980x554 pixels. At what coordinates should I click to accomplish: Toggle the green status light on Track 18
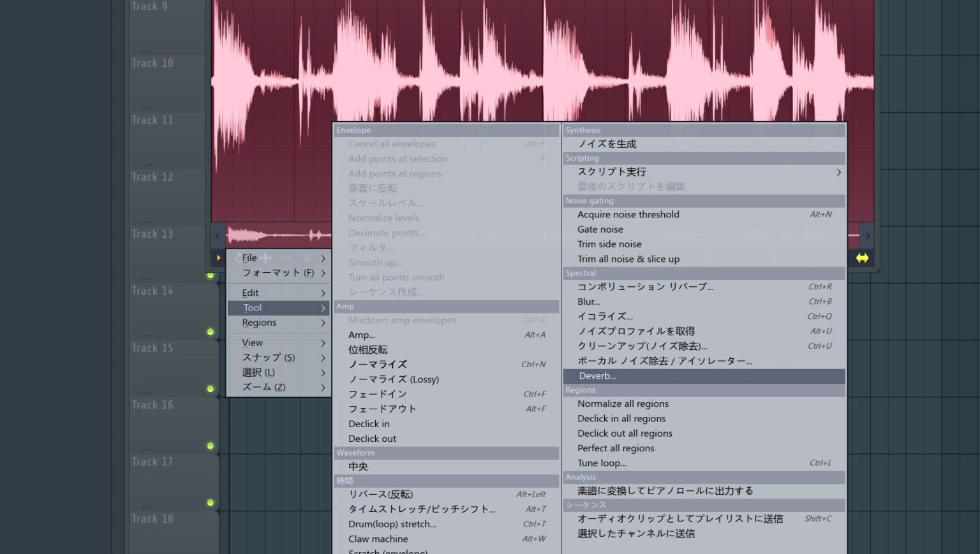tap(210, 503)
